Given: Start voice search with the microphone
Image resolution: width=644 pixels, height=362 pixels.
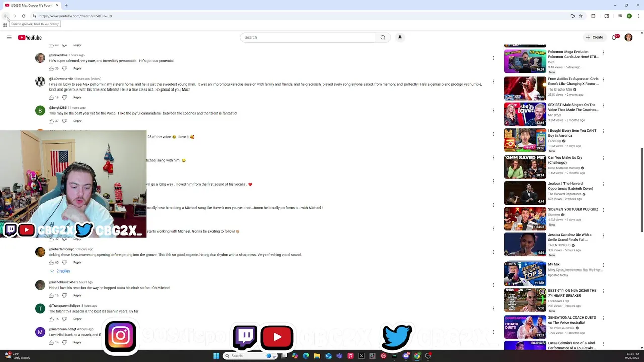Looking at the screenshot, I should point(400,37).
